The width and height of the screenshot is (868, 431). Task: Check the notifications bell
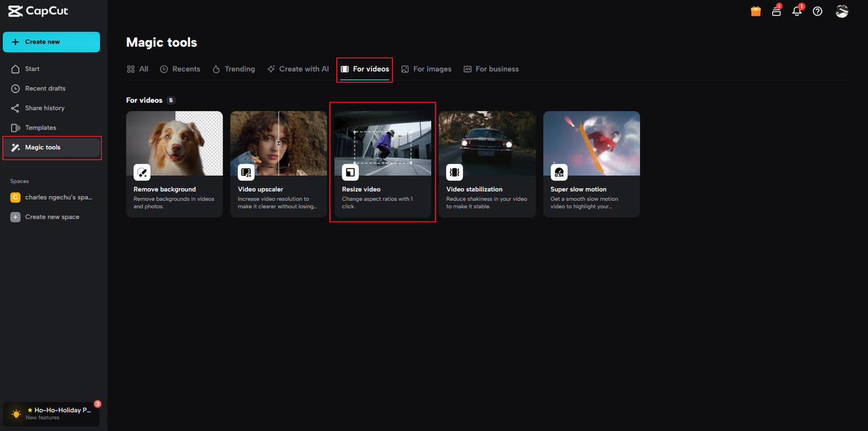tap(797, 12)
